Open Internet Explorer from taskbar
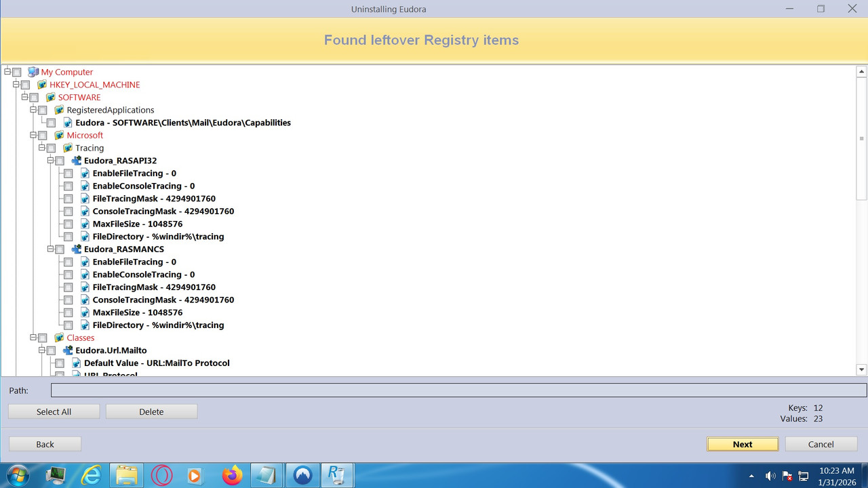Image resolution: width=868 pixels, height=488 pixels. coord(91,475)
